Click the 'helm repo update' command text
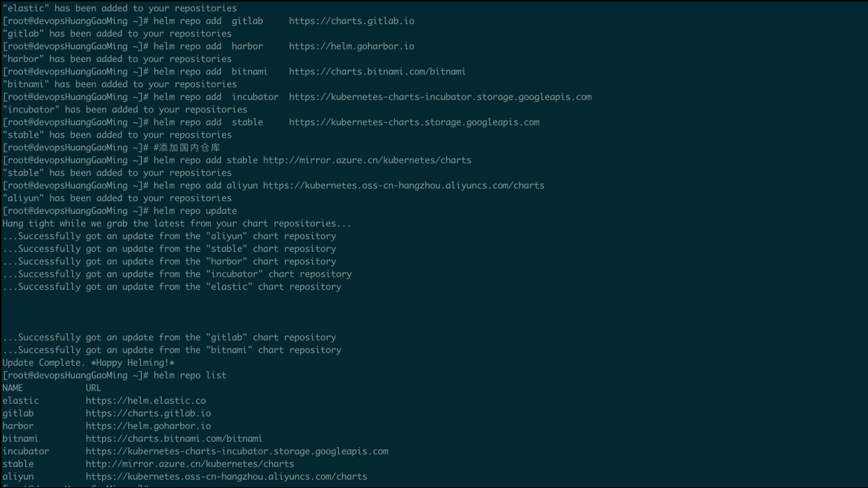 (195, 211)
